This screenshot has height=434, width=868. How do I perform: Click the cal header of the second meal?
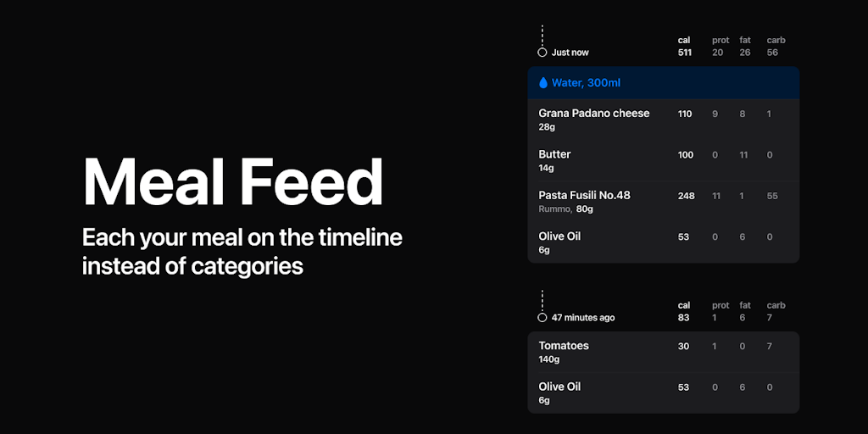point(684,305)
